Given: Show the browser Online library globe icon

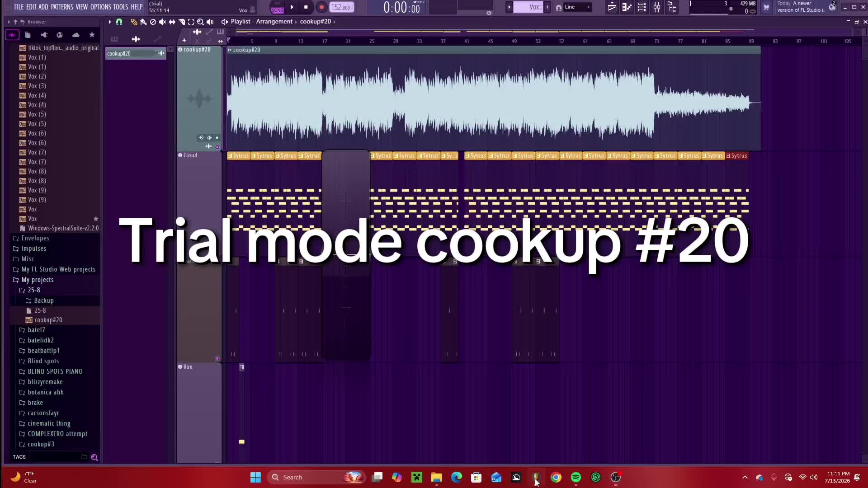Looking at the screenshot, I should coord(59,35).
